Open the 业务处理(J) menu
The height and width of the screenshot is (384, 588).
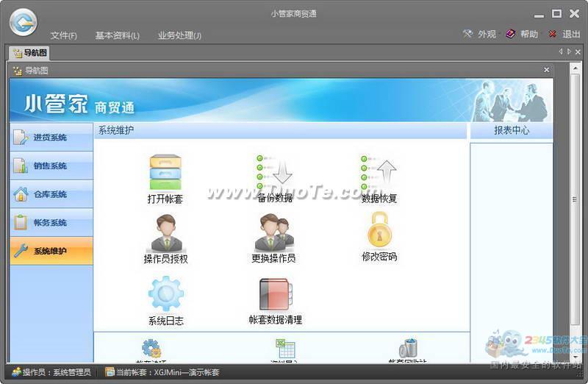tap(179, 35)
